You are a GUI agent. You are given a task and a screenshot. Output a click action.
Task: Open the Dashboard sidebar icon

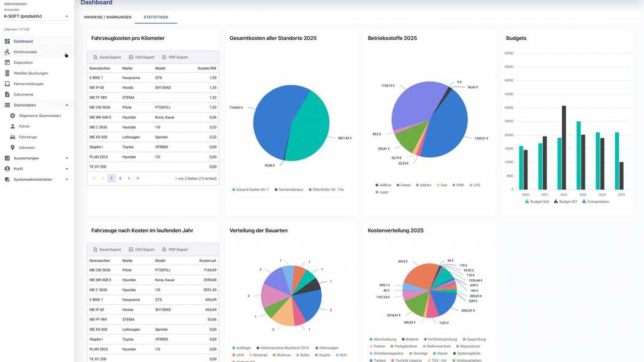pos(7,42)
